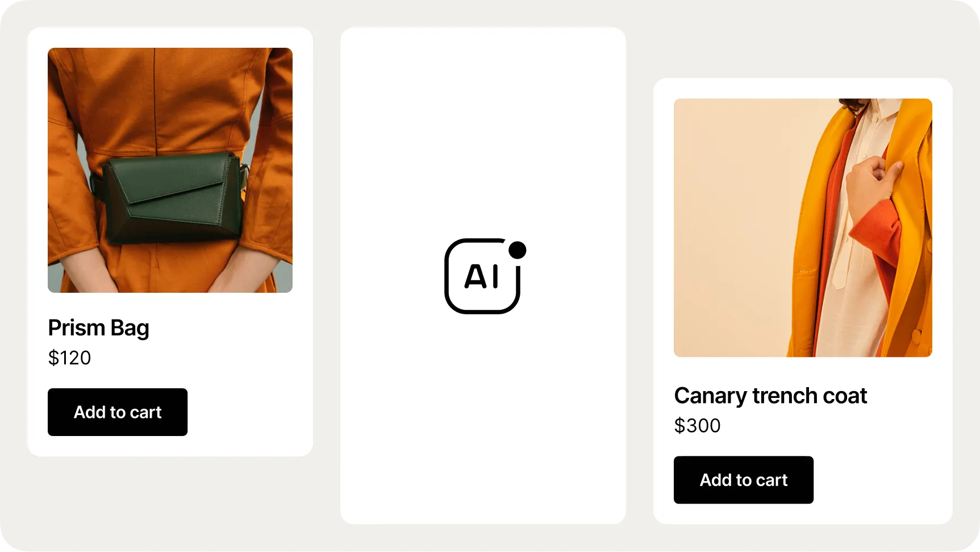This screenshot has width=980, height=552.
Task: Click the green bag in the photo
Action: [x=173, y=196]
